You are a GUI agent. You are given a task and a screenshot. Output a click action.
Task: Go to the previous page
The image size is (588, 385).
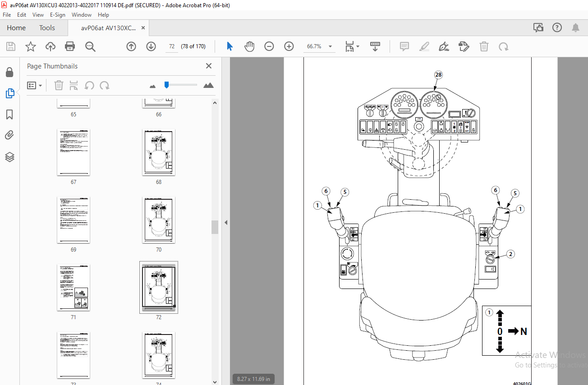tap(131, 46)
